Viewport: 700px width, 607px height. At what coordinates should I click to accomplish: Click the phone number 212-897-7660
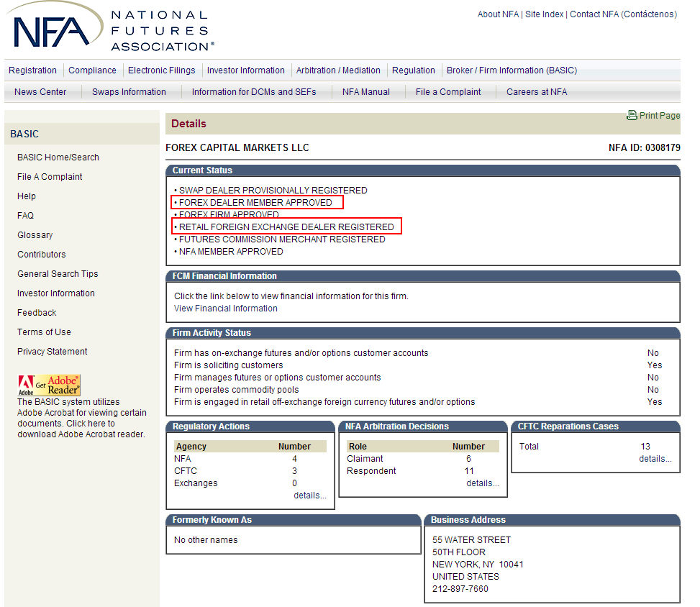point(460,589)
